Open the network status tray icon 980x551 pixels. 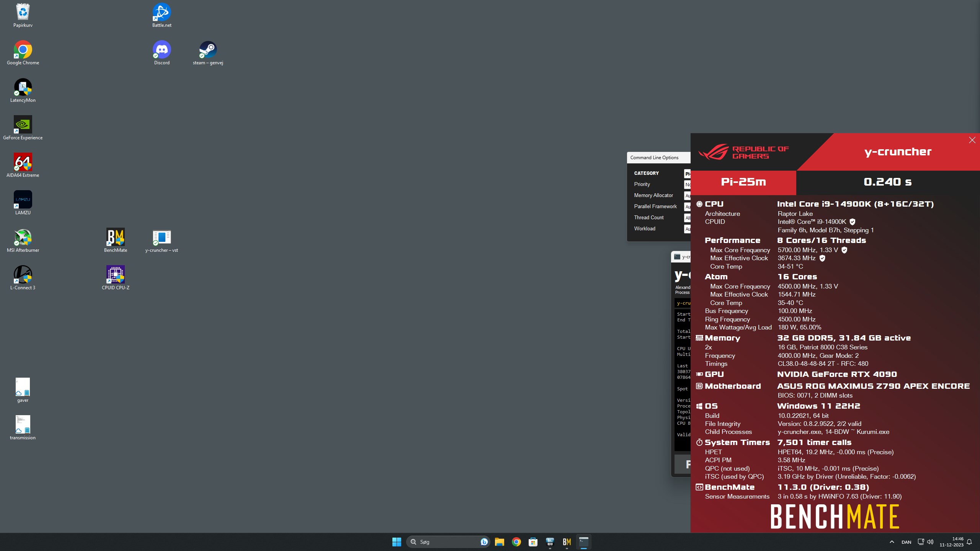click(921, 542)
